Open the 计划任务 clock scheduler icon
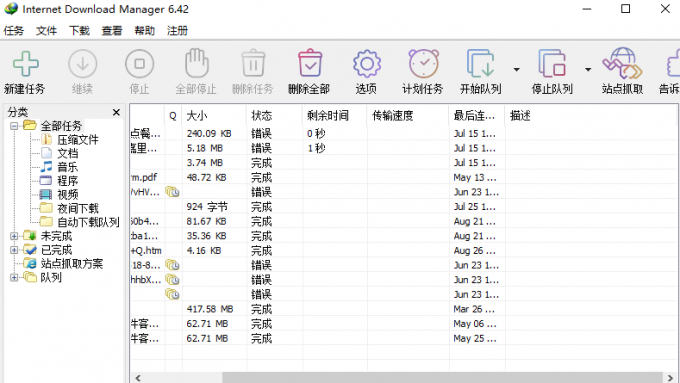 click(x=424, y=63)
